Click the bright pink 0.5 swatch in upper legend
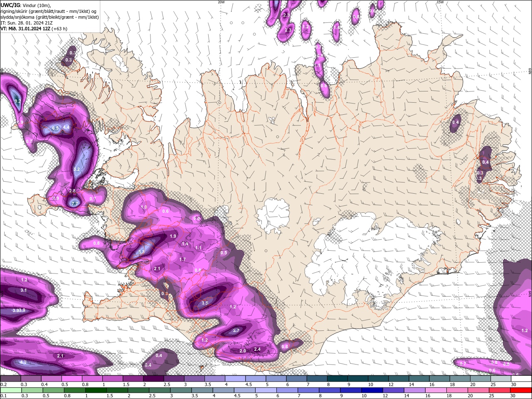Viewport: 532px width, 399px height. coord(72,379)
